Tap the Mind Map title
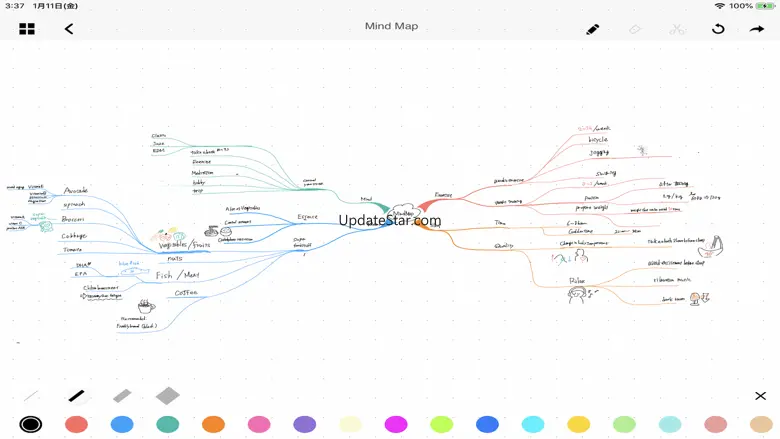Screen dimensions: 780x439 click(x=391, y=26)
